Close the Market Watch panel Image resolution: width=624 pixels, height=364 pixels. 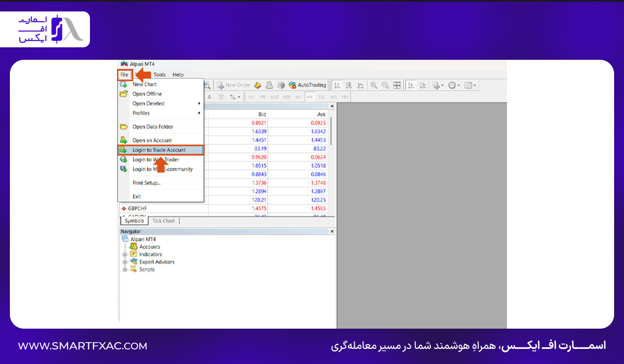(x=332, y=106)
